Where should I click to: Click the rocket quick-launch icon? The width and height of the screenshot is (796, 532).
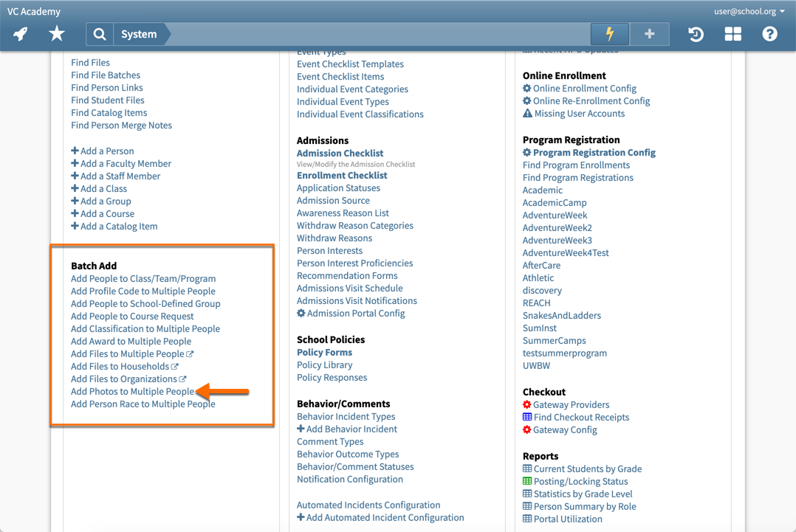coord(21,33)
